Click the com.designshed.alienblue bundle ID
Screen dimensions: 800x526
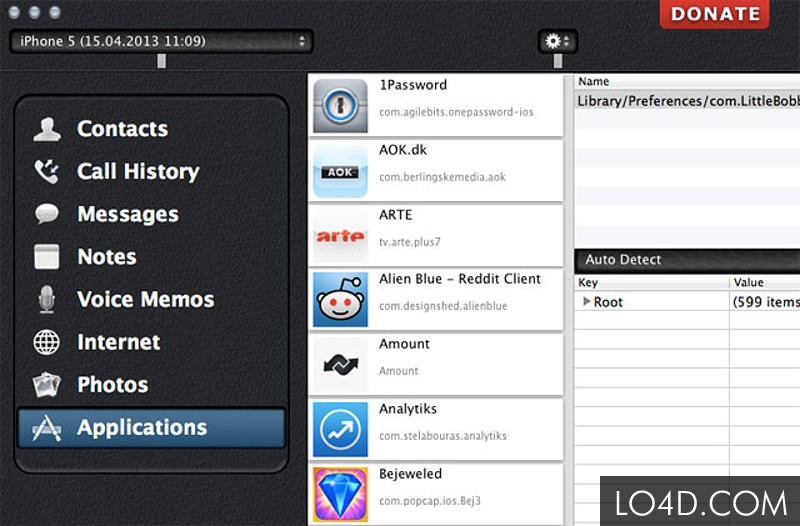pos(443,306)
